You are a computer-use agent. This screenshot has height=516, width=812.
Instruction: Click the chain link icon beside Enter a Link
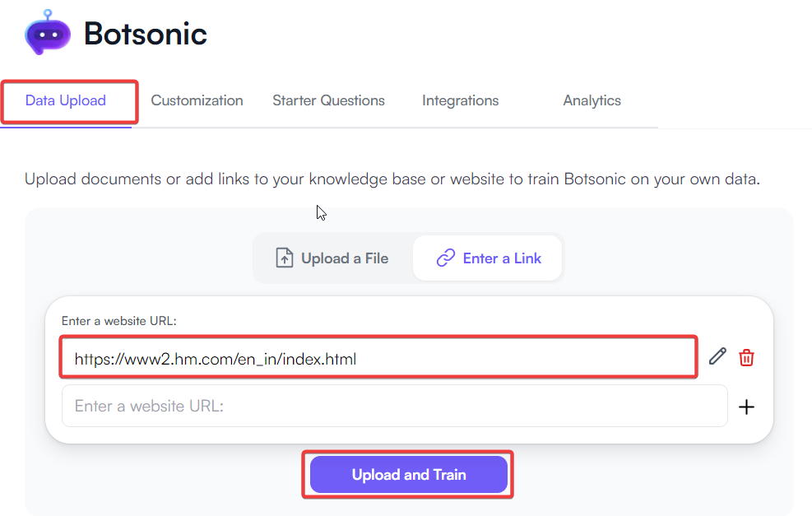tap(445, 258)
